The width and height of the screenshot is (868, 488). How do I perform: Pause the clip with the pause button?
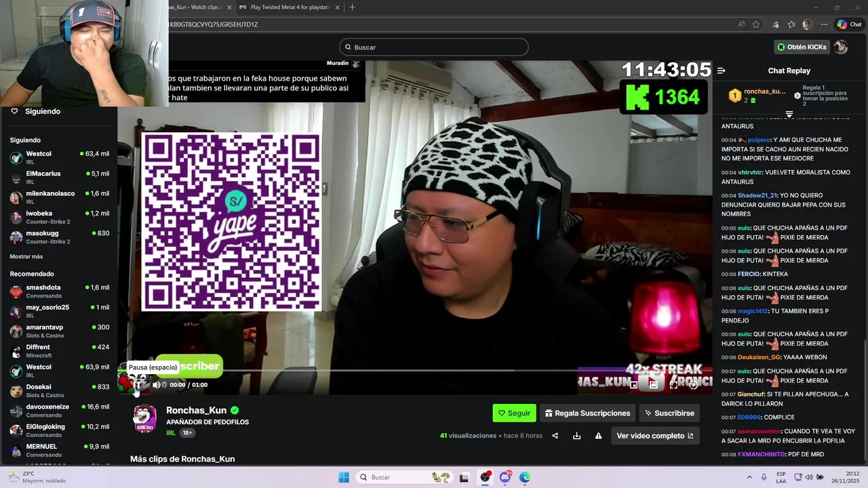(x=136, y=385)
